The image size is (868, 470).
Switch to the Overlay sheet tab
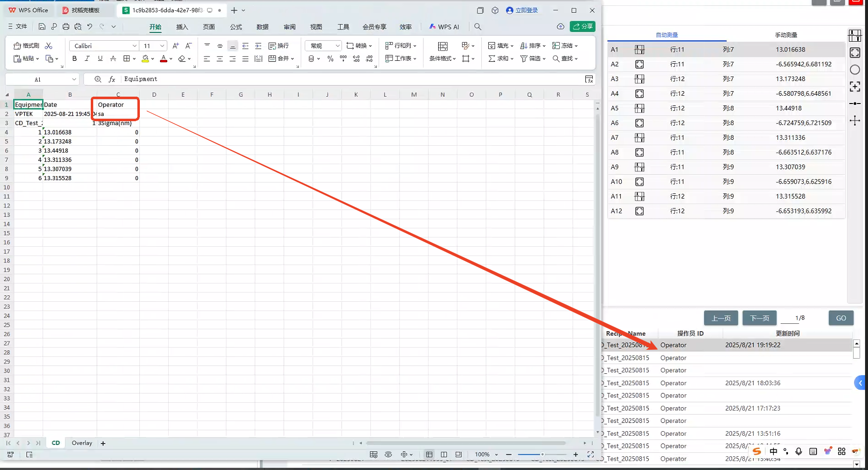82,443
